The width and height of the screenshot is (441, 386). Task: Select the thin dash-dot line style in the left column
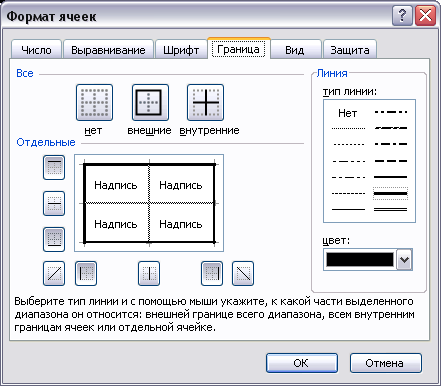348,177
